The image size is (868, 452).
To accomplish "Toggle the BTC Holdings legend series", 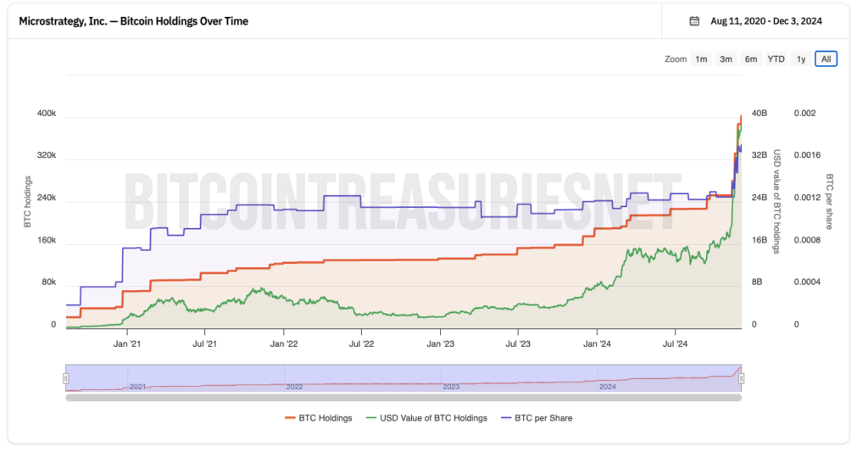I will [324, 418].
